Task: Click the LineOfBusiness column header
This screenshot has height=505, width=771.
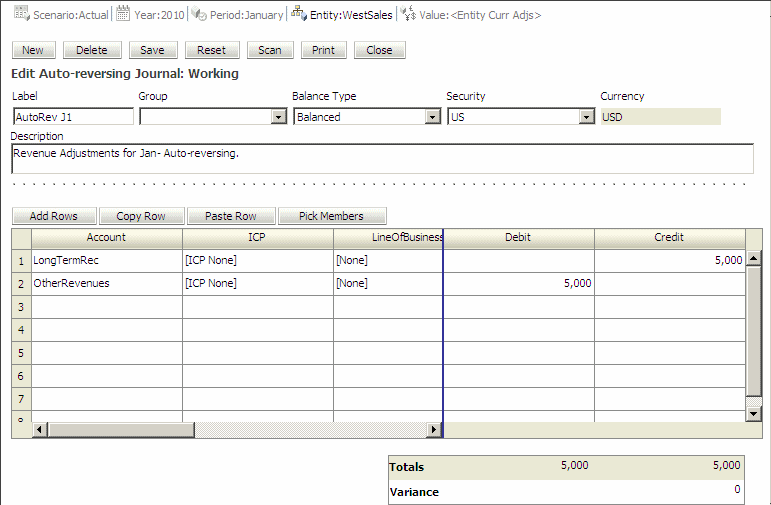Action: pos(388,238)
